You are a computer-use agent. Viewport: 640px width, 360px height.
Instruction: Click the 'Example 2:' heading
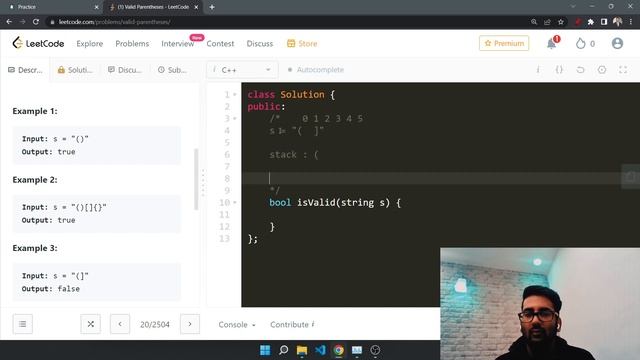(35, 180)
